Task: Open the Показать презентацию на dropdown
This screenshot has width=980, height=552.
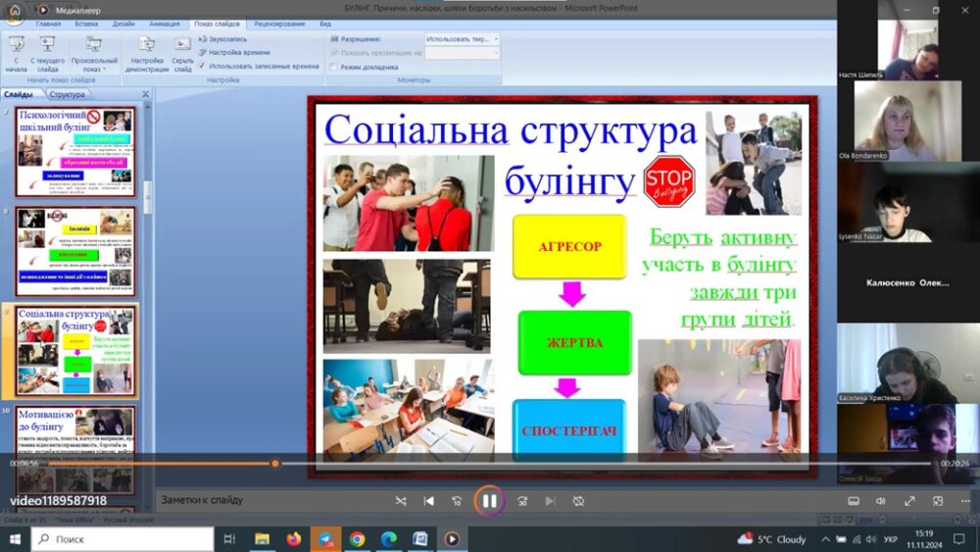Action: tap(462, 53)
